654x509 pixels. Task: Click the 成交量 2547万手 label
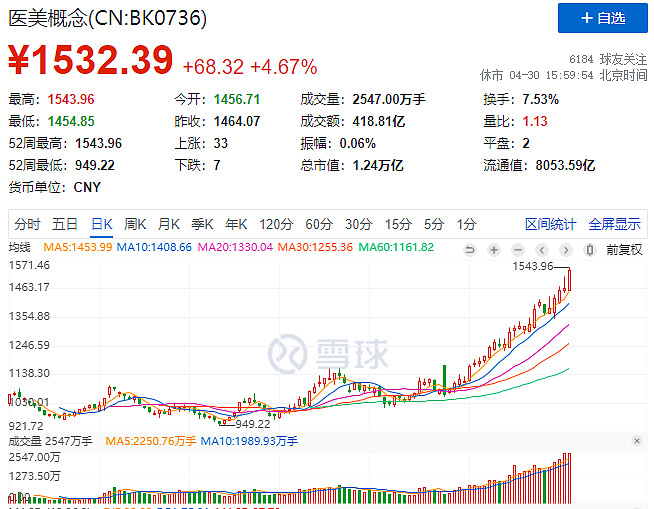(50, 441)
